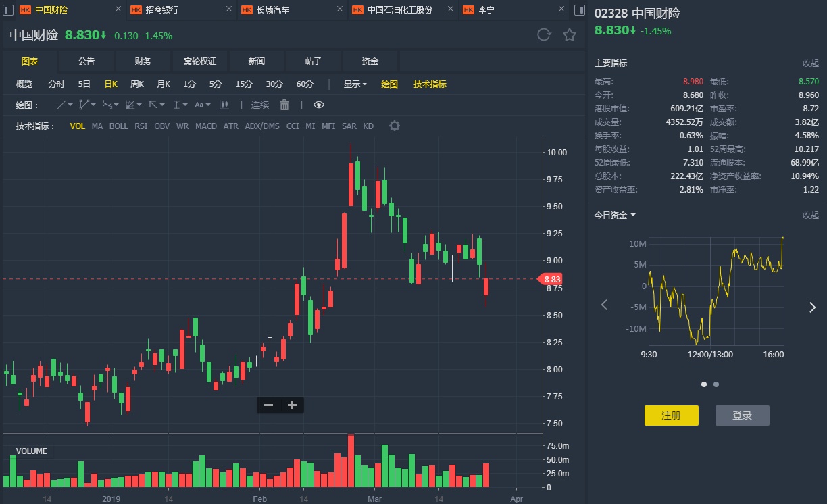
Task: Click the candlestick chart-type icon
Action: point(224,105)
